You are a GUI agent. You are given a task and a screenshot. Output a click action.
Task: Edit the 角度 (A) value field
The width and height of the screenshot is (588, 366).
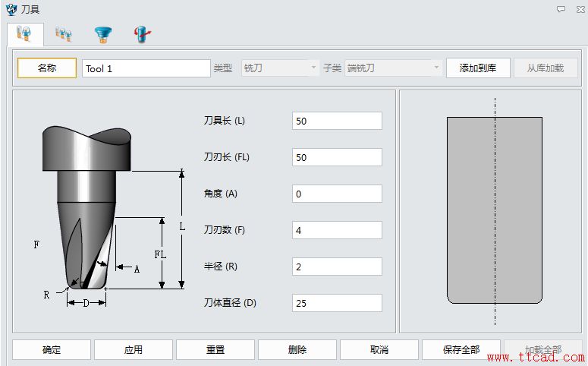[x=337, y=194]
